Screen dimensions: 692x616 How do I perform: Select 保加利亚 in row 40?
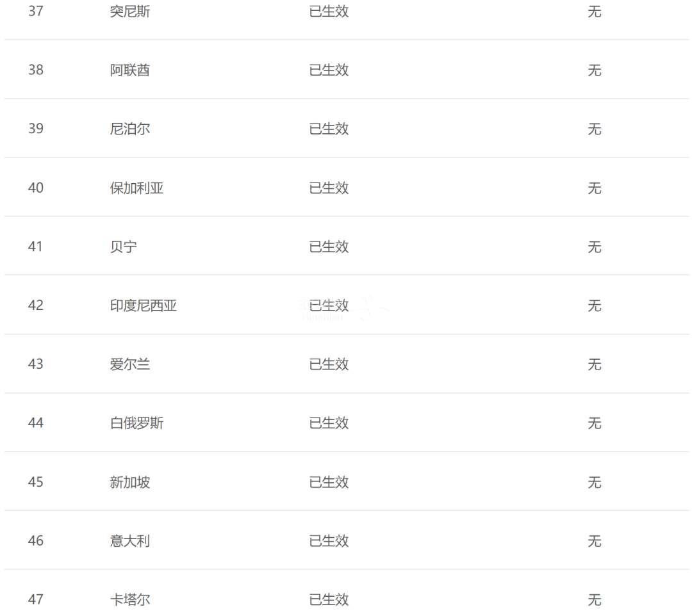tap(136, 188)
